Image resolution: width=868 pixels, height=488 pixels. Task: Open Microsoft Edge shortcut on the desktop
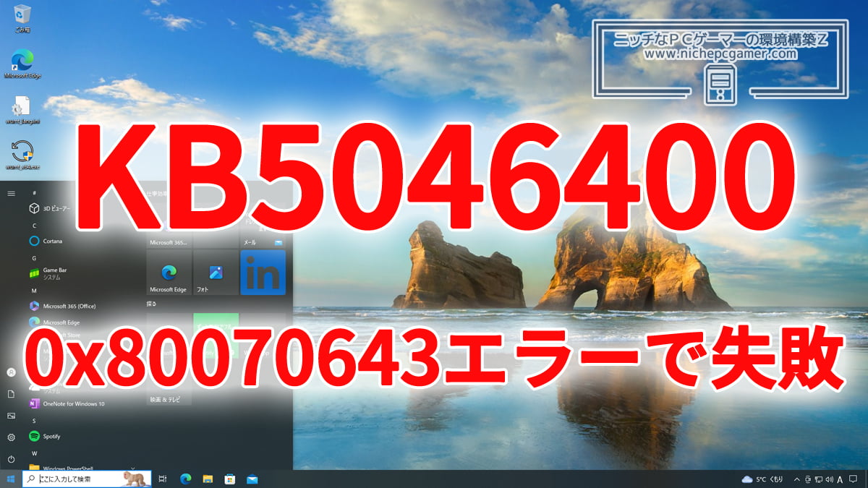tap(22, 64)
